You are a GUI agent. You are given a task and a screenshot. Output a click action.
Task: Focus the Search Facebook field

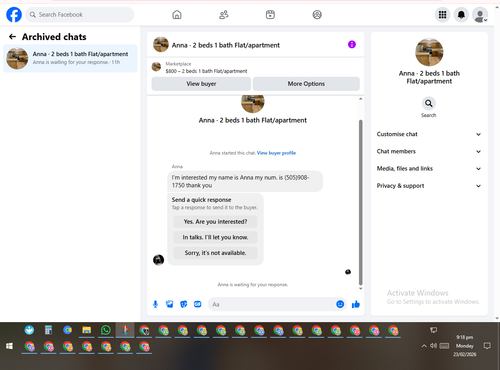click(80, 15)
